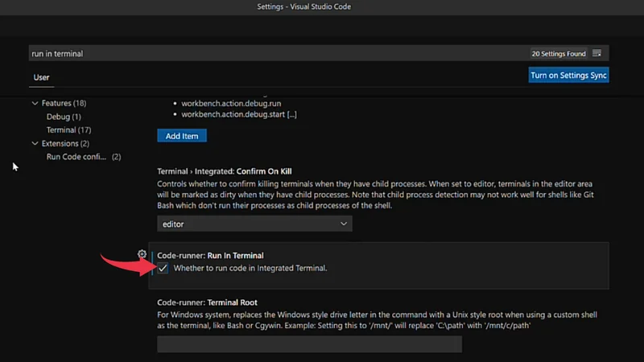Select Debug (1) in the settings tree
Image resolution: width=644 pixels, height=362 pixels.
point(64,117)
